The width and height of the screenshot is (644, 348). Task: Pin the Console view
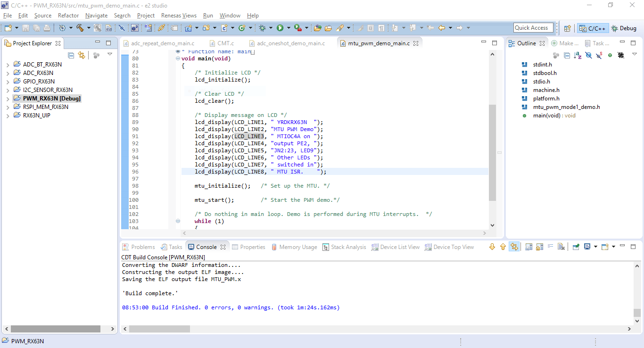point(576,247)
